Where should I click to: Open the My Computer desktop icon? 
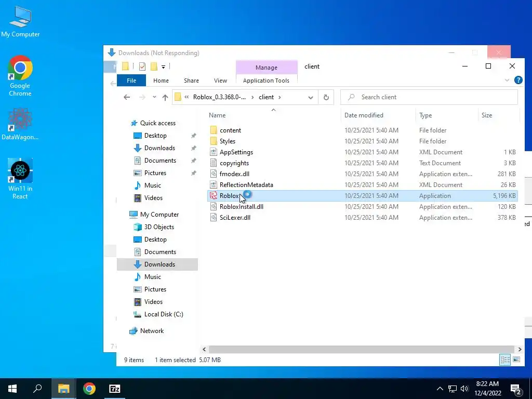tap(20, 22)
